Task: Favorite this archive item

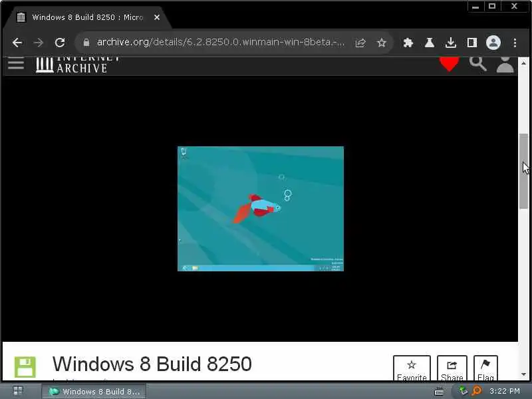Action: pos(412,368)
